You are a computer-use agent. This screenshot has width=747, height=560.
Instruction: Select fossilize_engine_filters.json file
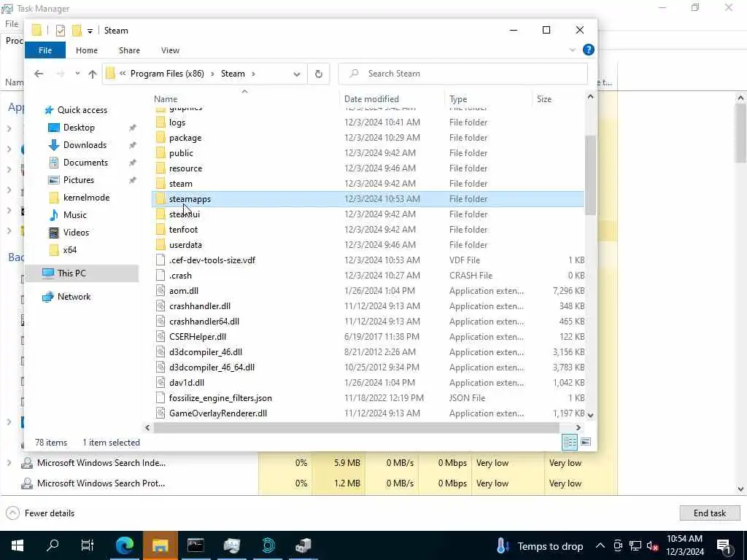coord(368,398)
